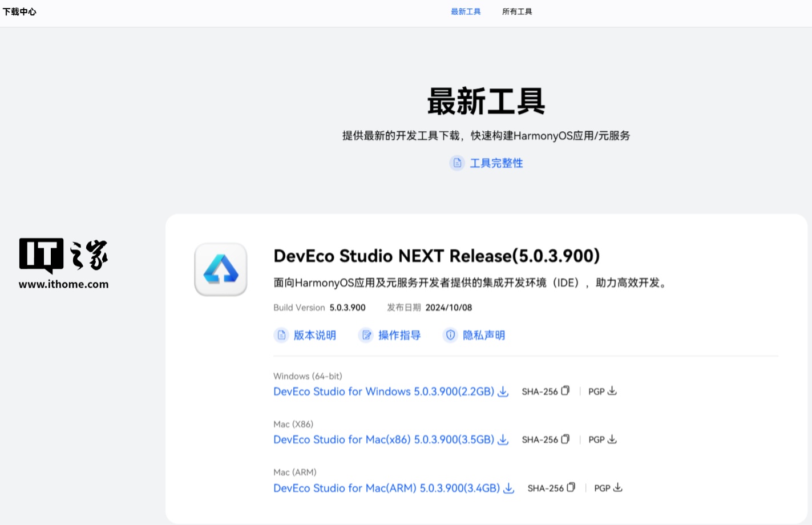The height and width of the screenshot is (525, 812).
Task: Click the 工具完整性 document icon
Action: point(457,163)
